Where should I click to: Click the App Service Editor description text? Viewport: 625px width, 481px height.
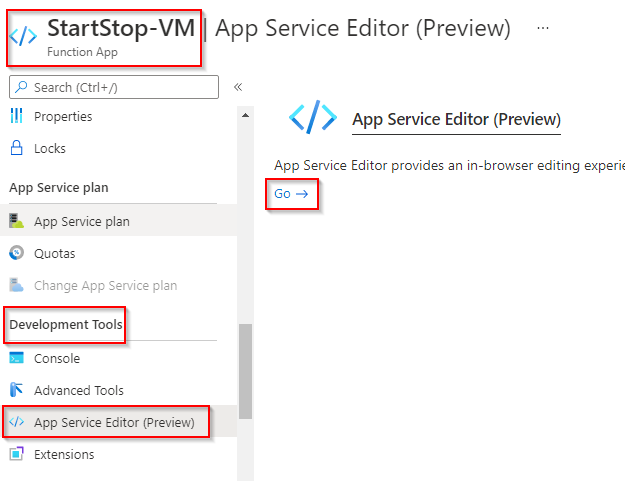(x=449, y=165)
